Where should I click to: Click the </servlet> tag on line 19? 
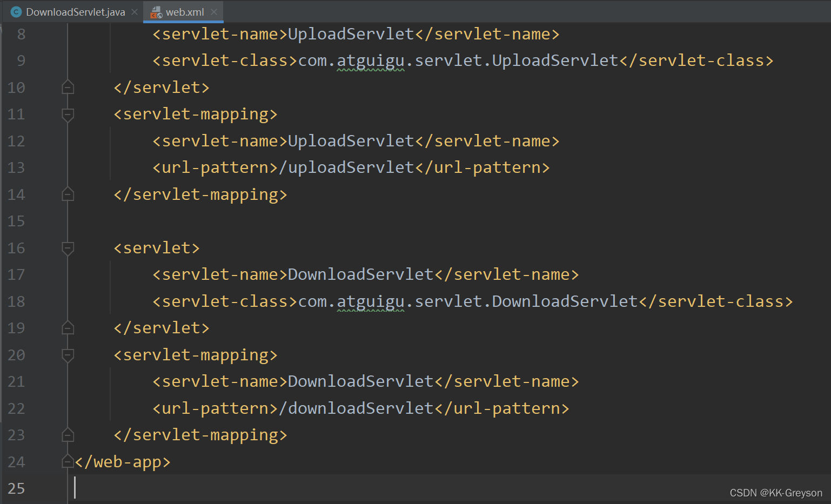click(x=162, y=328)
